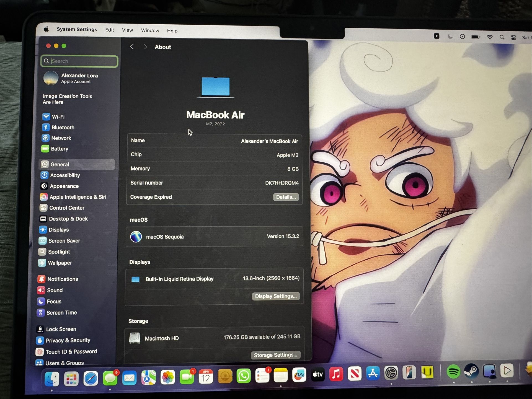Click the Search field in sidebar
This screenshot has height=399, width=532.
(x=79, y=61)
